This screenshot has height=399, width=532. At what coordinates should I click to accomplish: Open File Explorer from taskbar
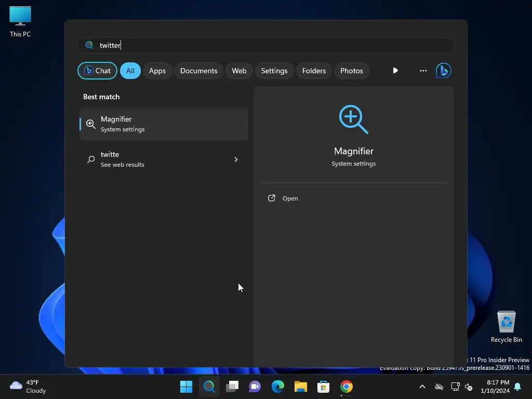[x=301, y=387]
